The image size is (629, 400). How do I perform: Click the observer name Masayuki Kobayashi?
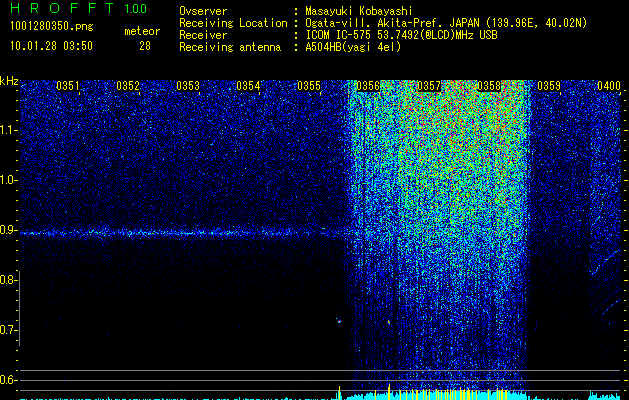tap(359, 11)
